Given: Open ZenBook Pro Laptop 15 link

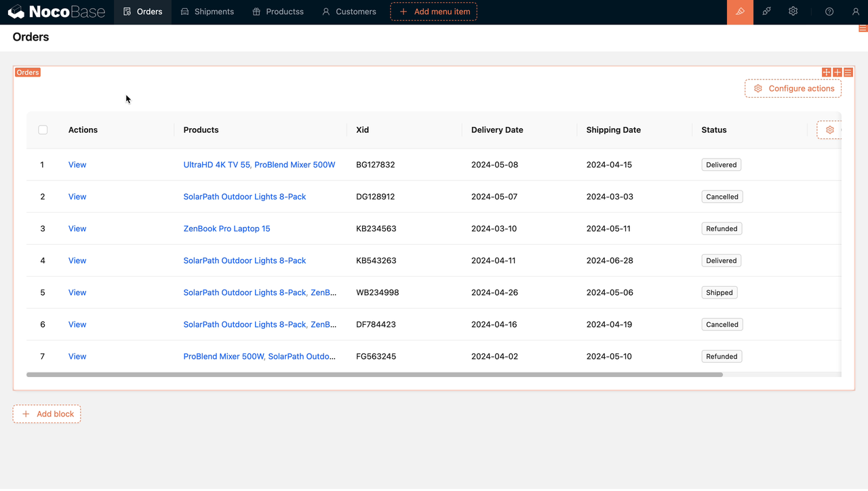Looking at the screenshot, I should click(226, 229).
